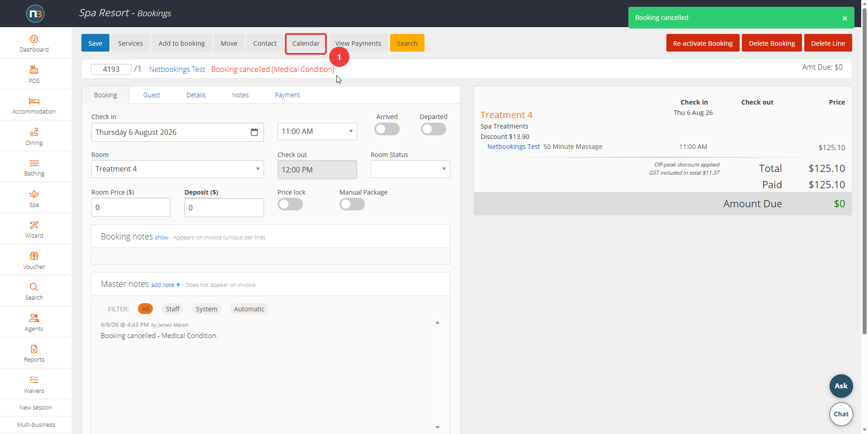Switch to the Notes tab
This screenshot has width=868, height=434.
click(x=240, y=95)
